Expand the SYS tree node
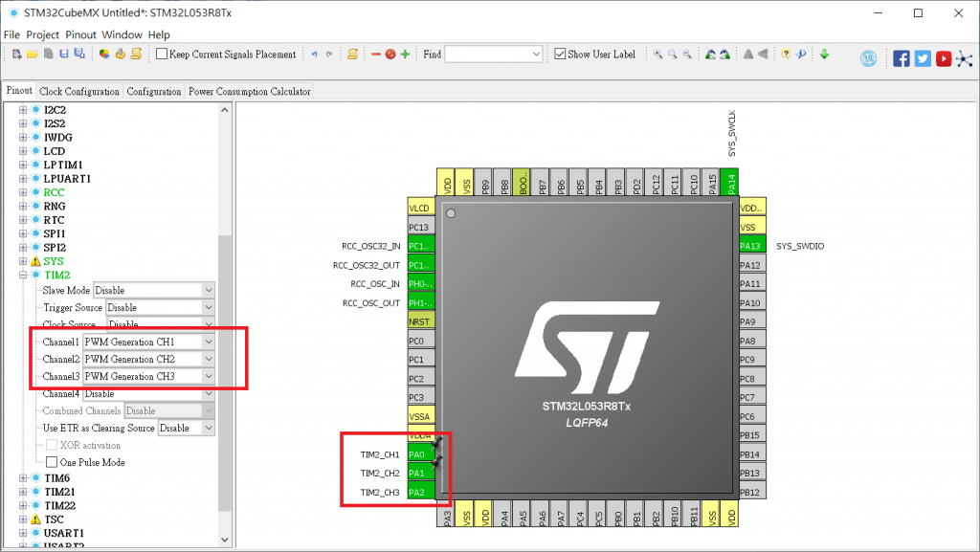Image resolution: width=980 pixels, height=552 pixels. tap(23, 261)
